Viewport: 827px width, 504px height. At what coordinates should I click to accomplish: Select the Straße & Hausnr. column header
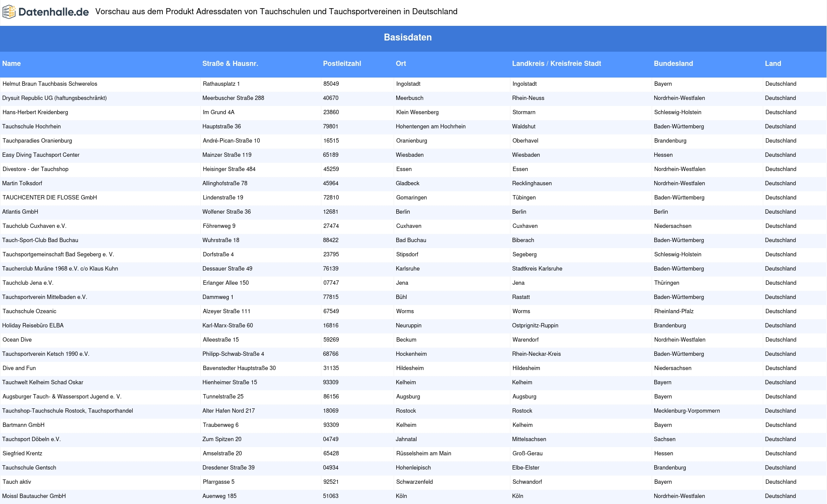pos(230,63)
